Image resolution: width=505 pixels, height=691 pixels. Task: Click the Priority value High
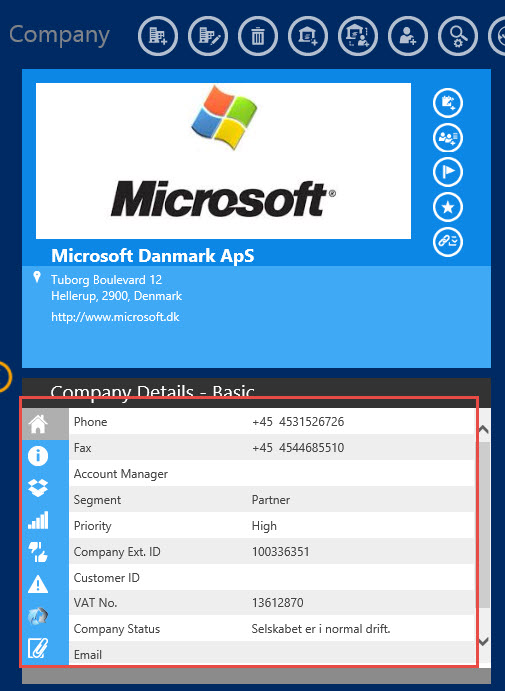click(x=264, y=526)
